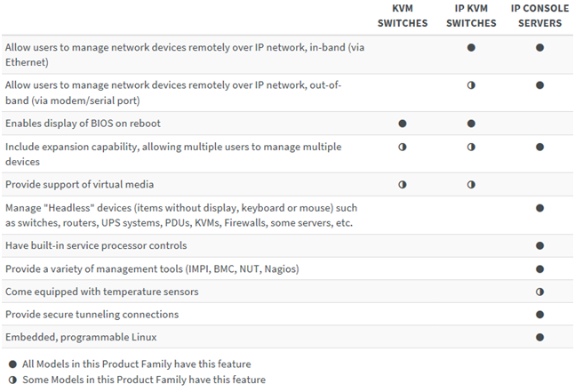Viewport: 575px width, 392px height.
Task: Click IP KVM dot in BIOS reboot row
Action: pos(471,124)
